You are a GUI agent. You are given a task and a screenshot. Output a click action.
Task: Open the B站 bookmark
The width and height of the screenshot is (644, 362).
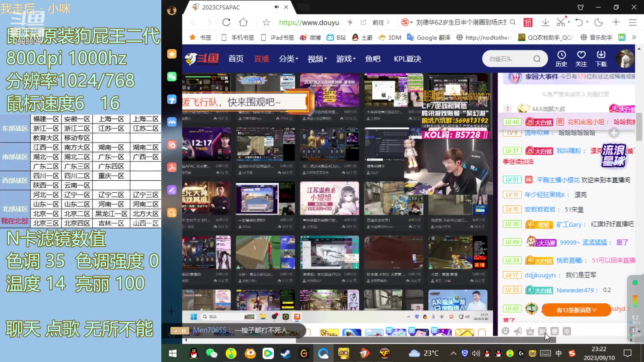pos(336,38)
